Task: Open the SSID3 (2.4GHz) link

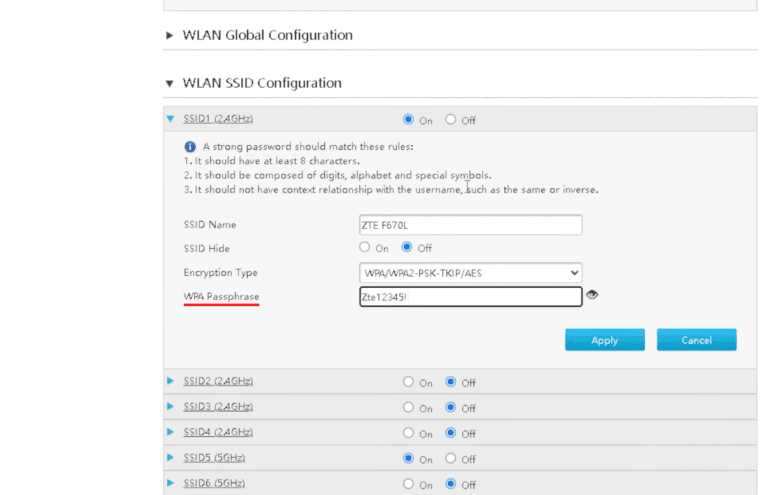Action: (x=218, y=406)
